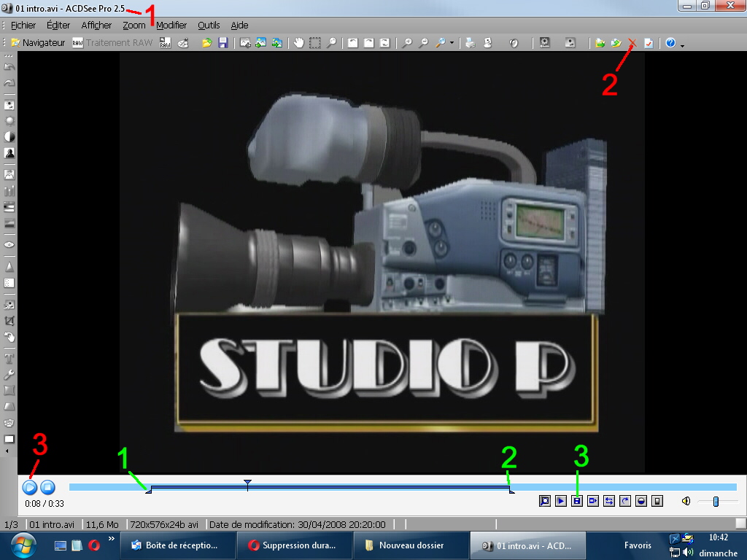Expand the quick launch chevron in taskbar
Screen dimensions: 747x560
pos(112,539)
